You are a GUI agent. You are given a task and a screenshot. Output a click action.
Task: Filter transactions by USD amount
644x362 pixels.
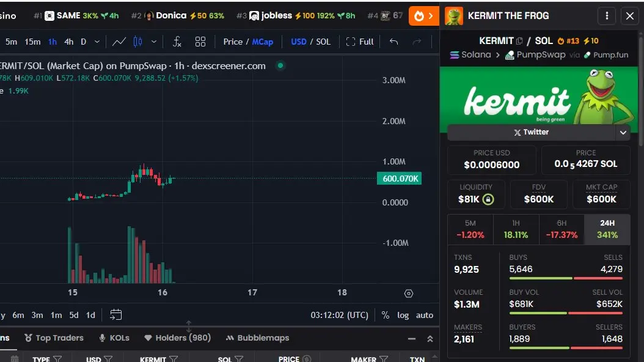point(108,359)
